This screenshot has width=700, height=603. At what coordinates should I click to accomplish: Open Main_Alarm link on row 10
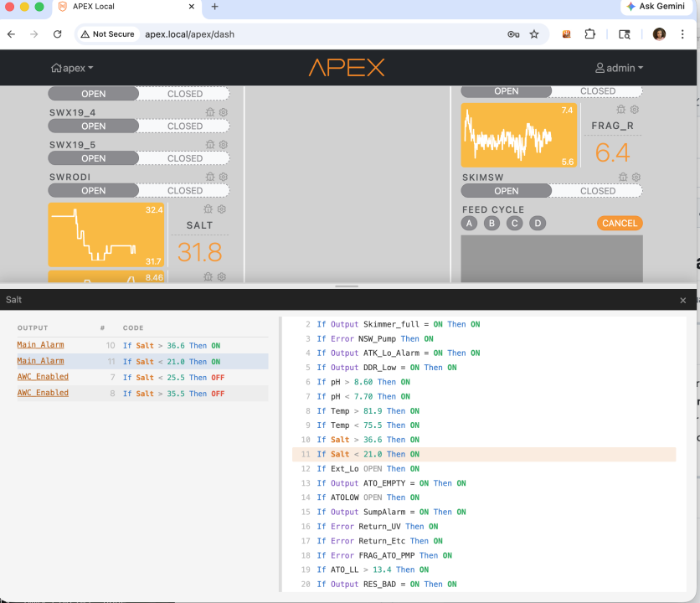coord(40,345)
